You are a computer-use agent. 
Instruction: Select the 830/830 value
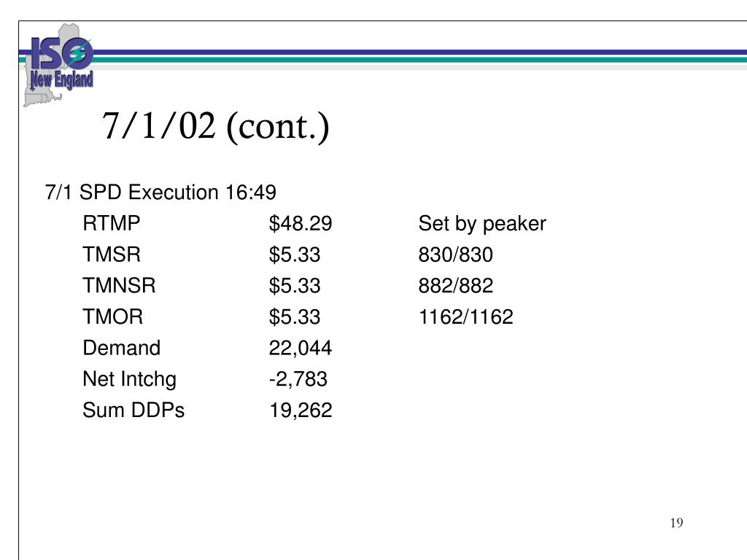[x=455, y=254]
